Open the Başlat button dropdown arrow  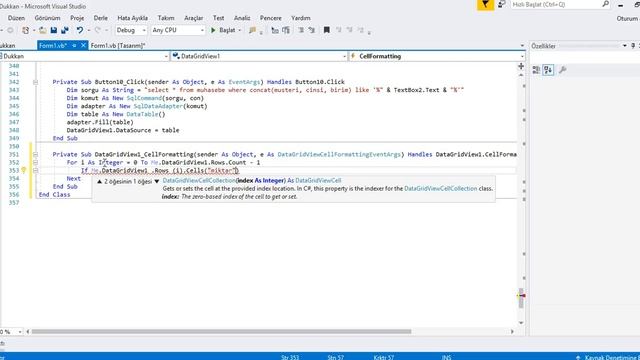(240, 30)
